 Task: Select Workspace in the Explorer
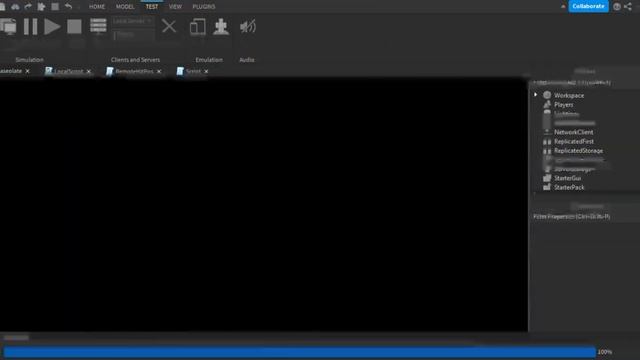click(x=569, y=95)
